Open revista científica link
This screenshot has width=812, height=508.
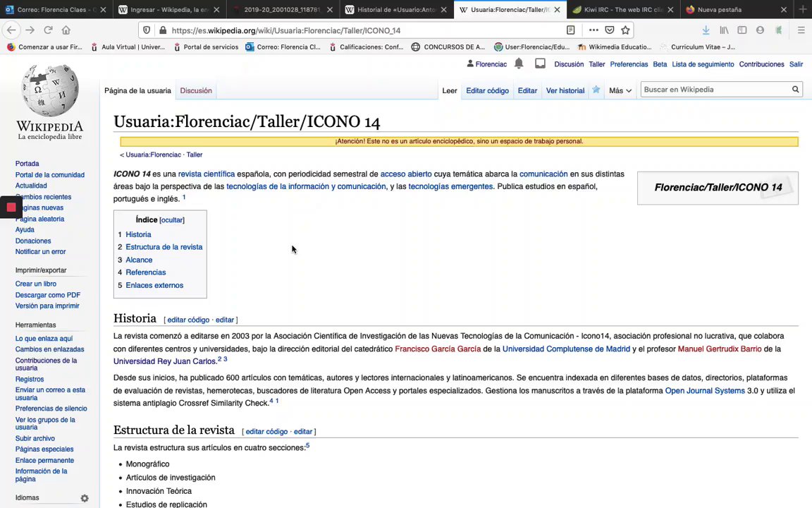[206, 174]
